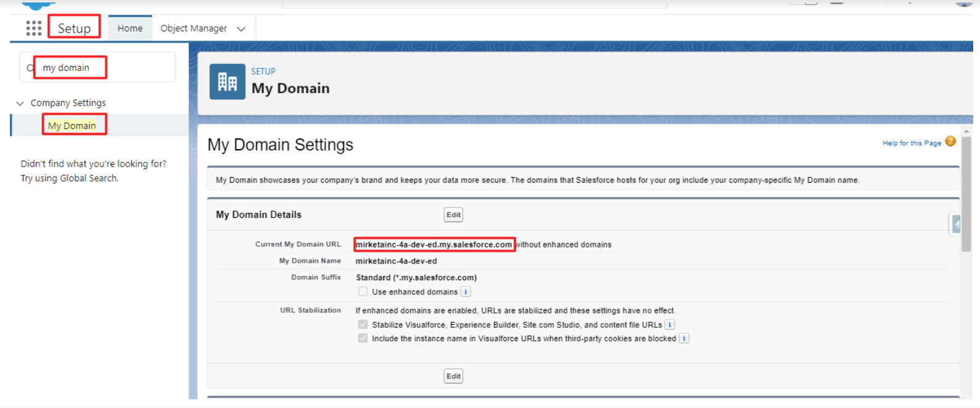The width and height of the screenshot is (980, 408).
Task: Click the SETUP breadcrumb label
Action: (x=264, y=72)
